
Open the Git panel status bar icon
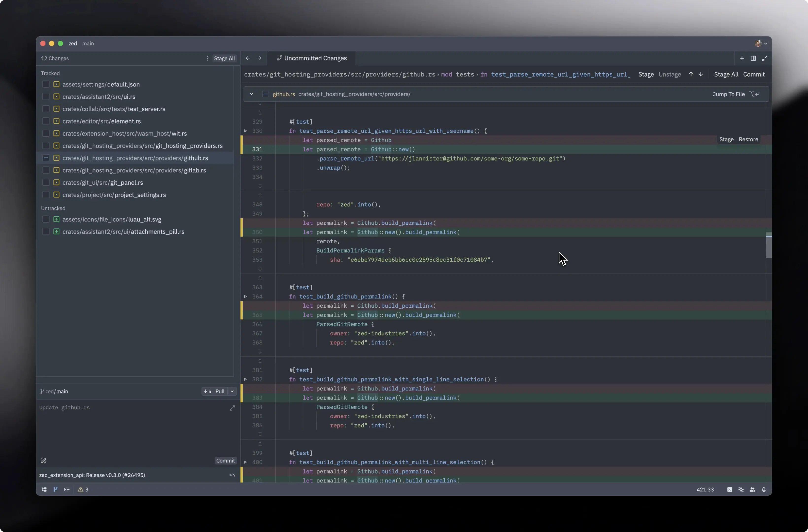(x=55, y=489)
